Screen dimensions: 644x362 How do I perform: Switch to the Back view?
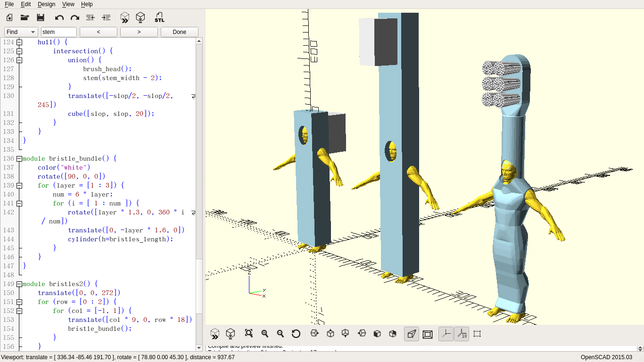393,334
